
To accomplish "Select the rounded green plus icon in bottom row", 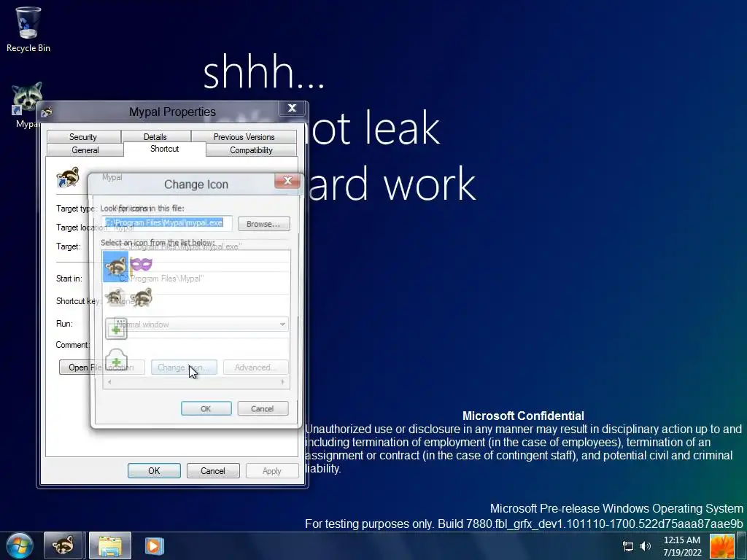I will pos(116,359).
